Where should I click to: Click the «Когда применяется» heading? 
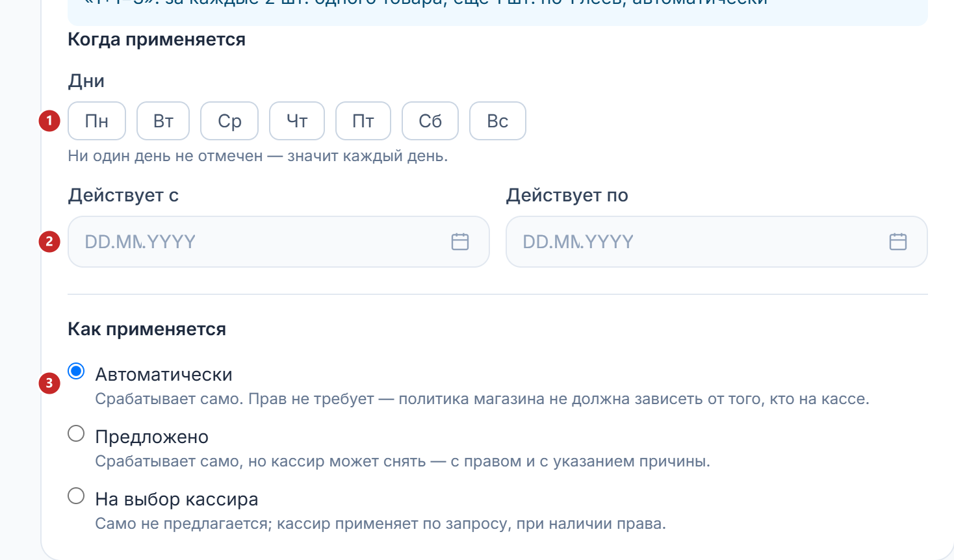(157, 40)
